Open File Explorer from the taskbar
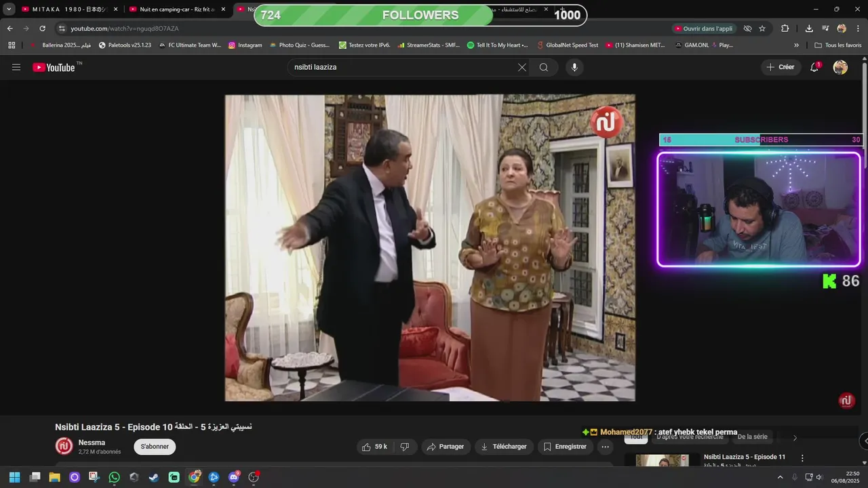This screenshot has width=868, height=488. click(x=54, y=477)
